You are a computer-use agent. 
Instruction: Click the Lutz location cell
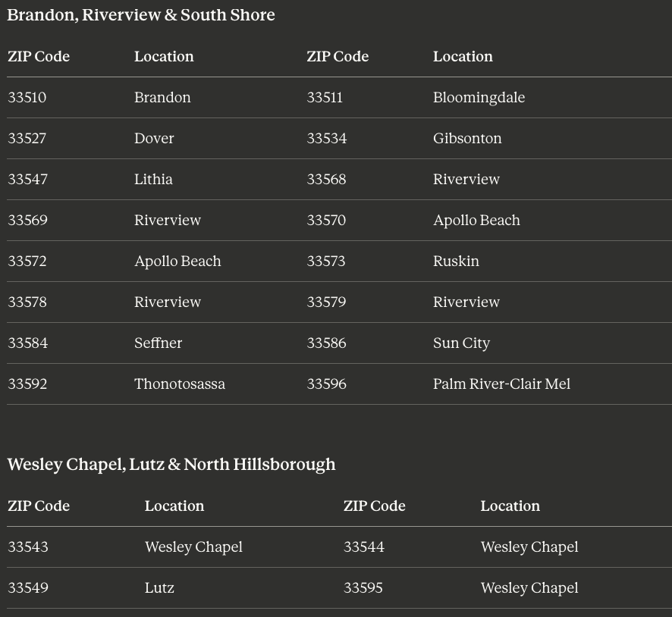click(159, 588)
